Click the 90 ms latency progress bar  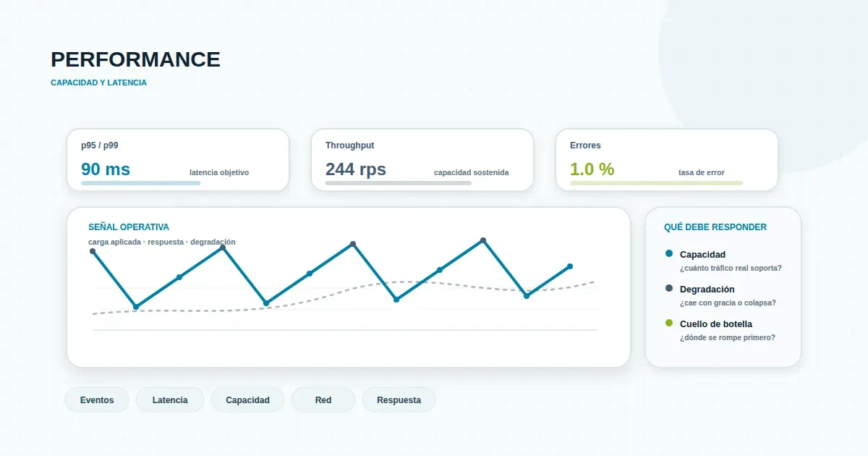coord(140,183)
